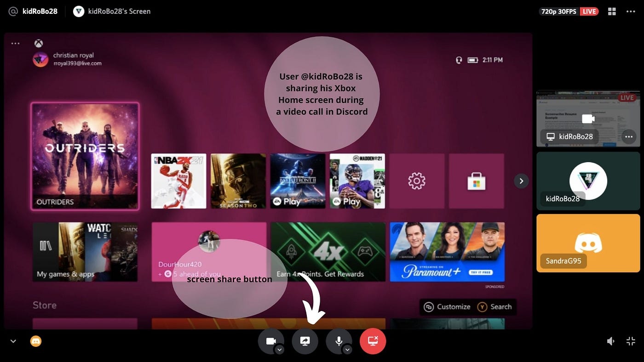Toggle your camera on
This screenshot has height=362, width=644.
tap(271, 341)
